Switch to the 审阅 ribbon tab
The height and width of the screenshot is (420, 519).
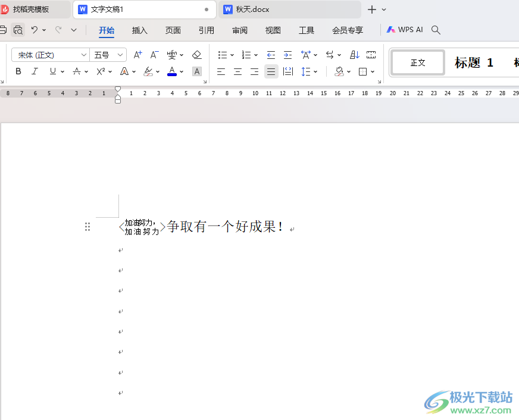(x=240, y=30)
